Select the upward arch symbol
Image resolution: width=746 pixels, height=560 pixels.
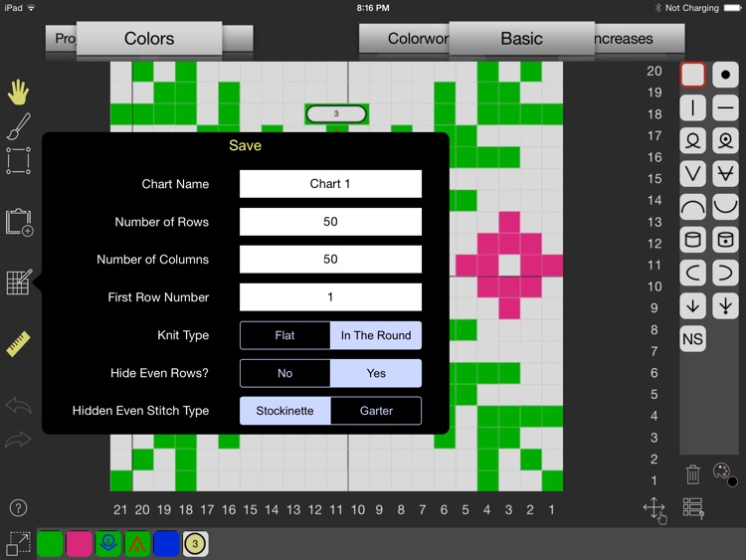click(692, 207)
